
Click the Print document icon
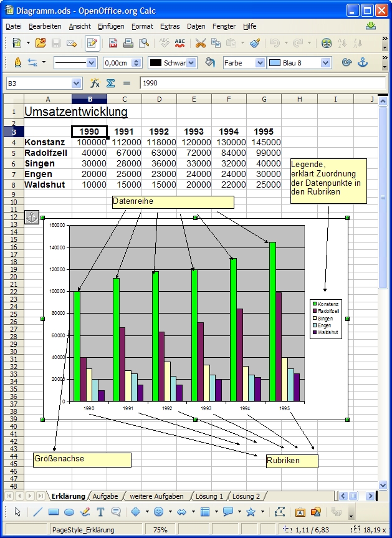point(128,43)
